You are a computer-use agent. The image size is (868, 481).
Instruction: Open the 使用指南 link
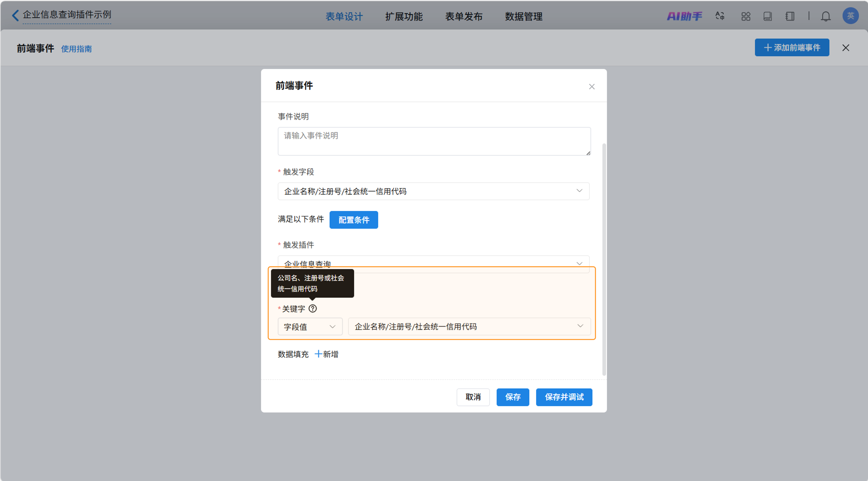coord(77,49)
